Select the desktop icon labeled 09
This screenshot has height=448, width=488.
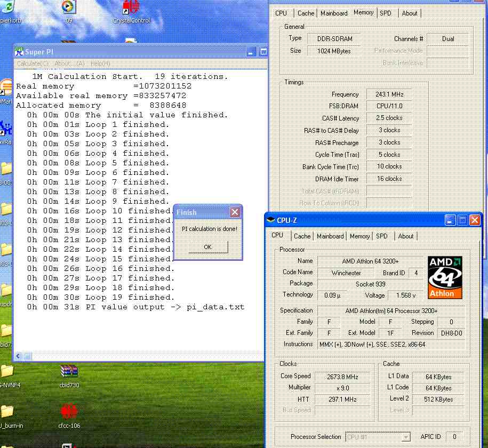tap(69, 12)
